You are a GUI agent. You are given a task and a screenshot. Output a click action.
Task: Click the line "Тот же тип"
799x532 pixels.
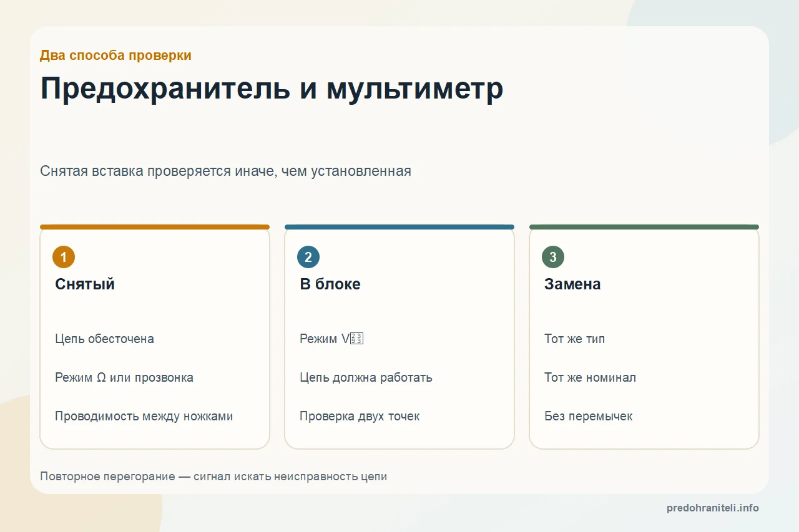[574, 339]
